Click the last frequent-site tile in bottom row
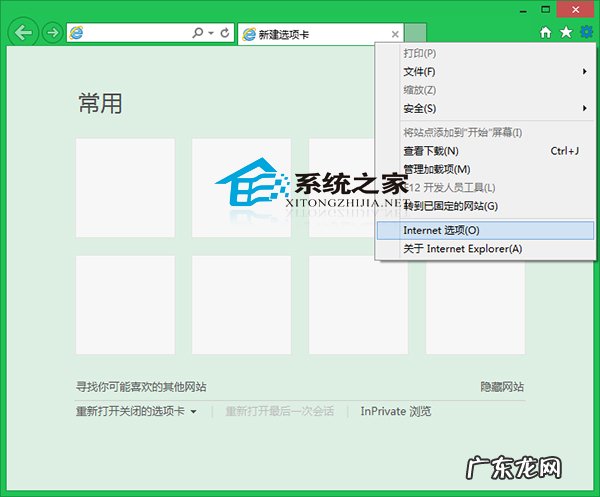The image size is (600, 497). point(475,305)
